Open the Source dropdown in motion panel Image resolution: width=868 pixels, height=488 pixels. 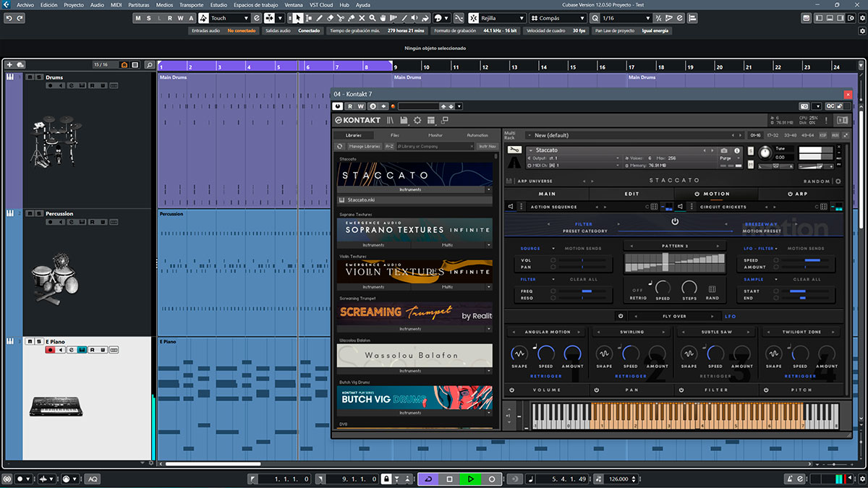pos(553,249)
